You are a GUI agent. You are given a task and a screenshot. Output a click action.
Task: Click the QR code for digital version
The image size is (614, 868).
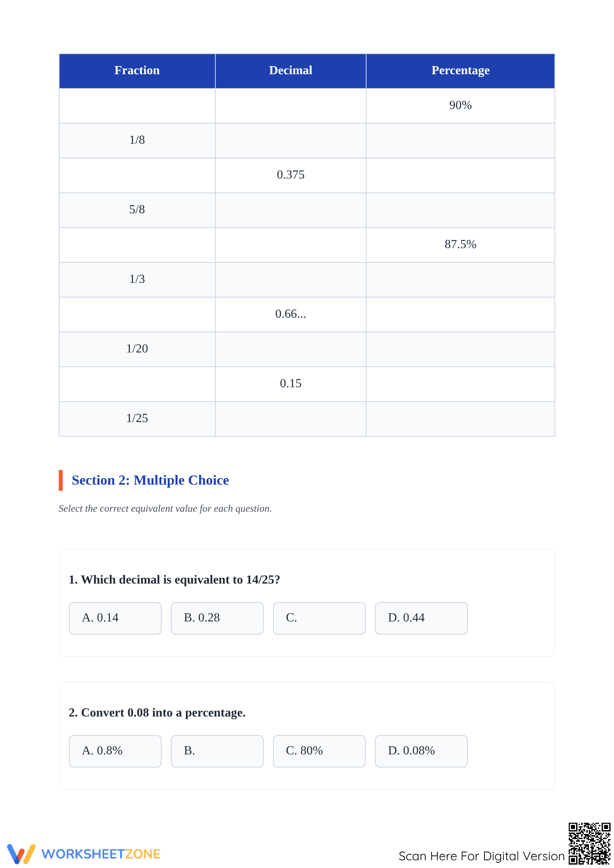pos(590,843)
